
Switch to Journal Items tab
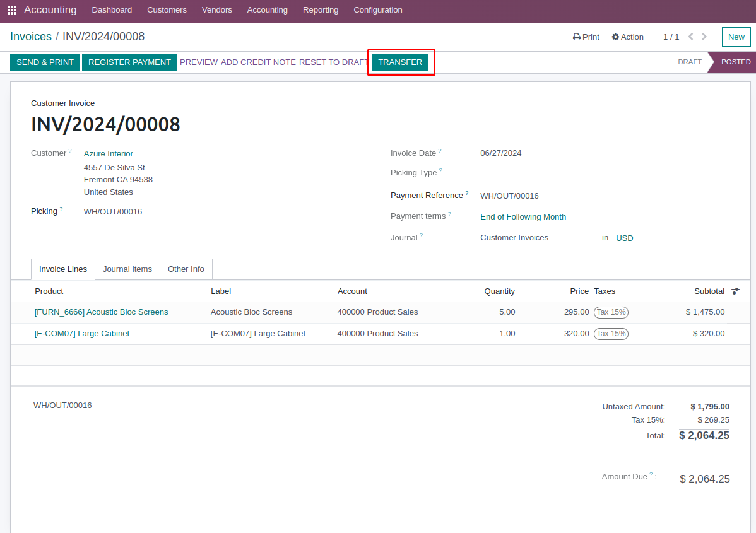pyautogui.click(x=127, y=269)
